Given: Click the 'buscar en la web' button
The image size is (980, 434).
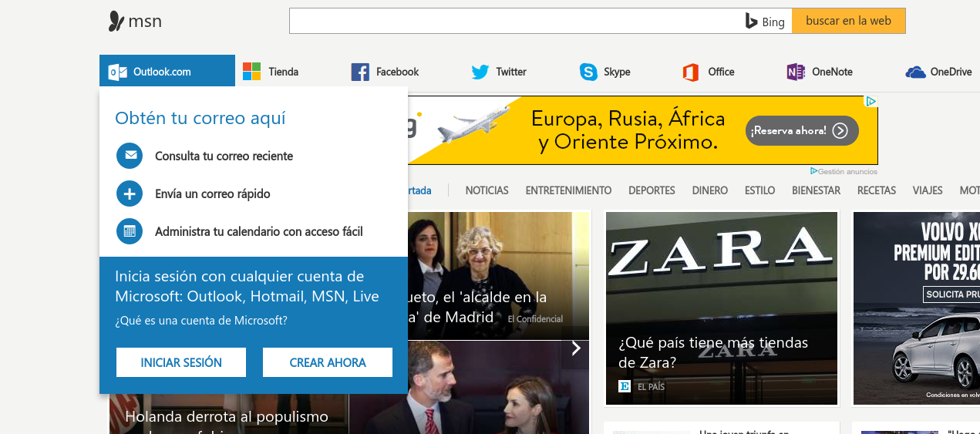Looking at the screenshot, I should [x=849, y=21].
